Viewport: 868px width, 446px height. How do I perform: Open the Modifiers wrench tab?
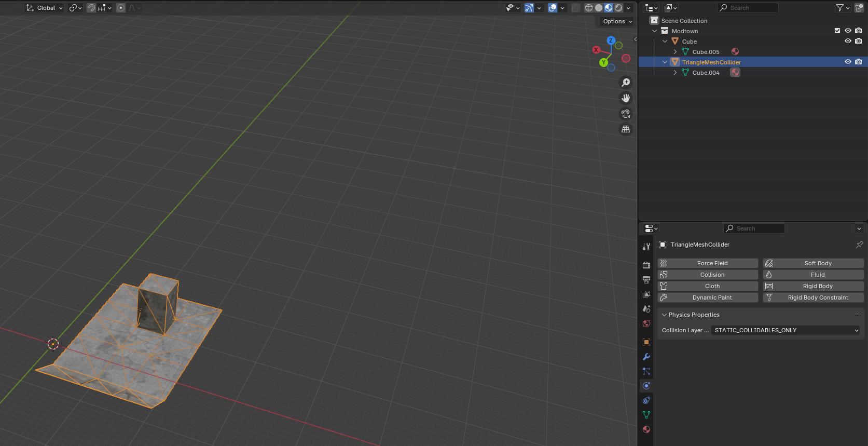click(646, 357)
